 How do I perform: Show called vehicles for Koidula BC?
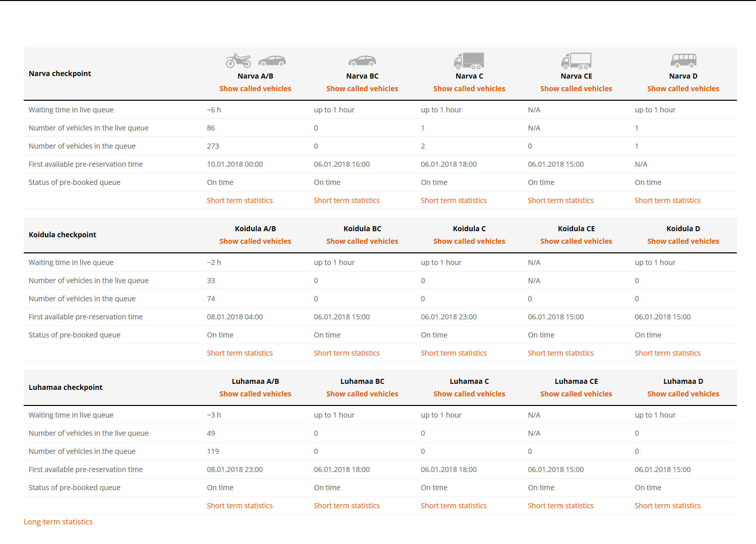[x=362, y=241]
